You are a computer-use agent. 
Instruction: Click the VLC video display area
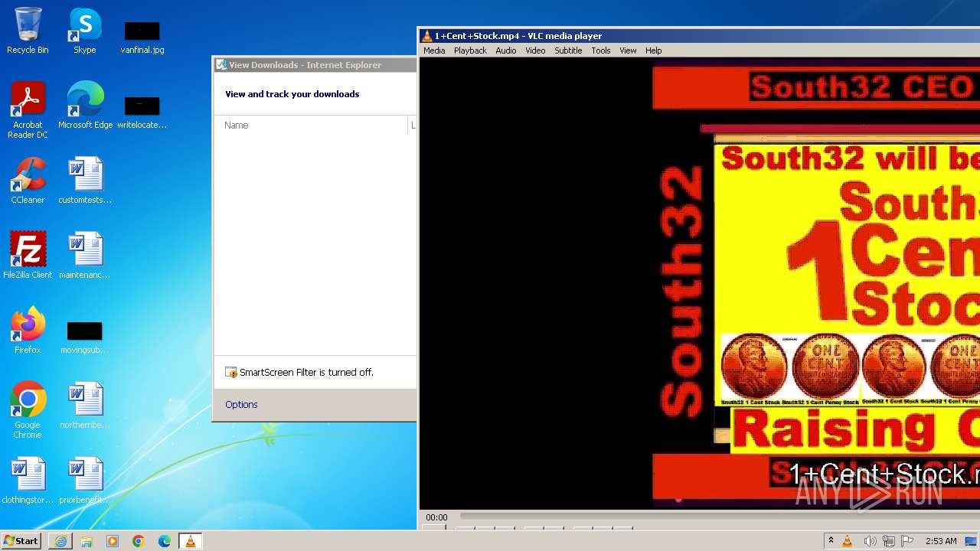pyautogui.click(x=700, y=283)
